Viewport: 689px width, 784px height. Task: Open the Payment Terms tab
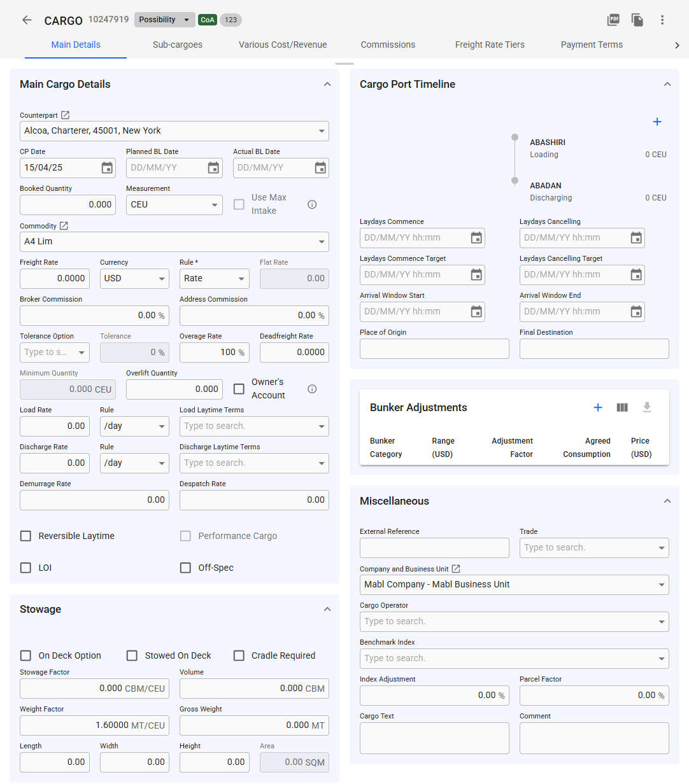[x=592, y=45]
